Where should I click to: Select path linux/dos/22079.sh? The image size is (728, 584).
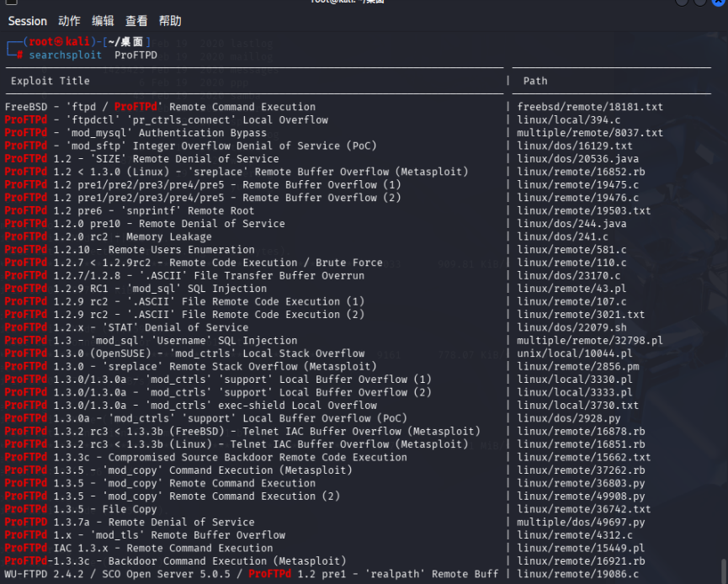coord(572,327)
